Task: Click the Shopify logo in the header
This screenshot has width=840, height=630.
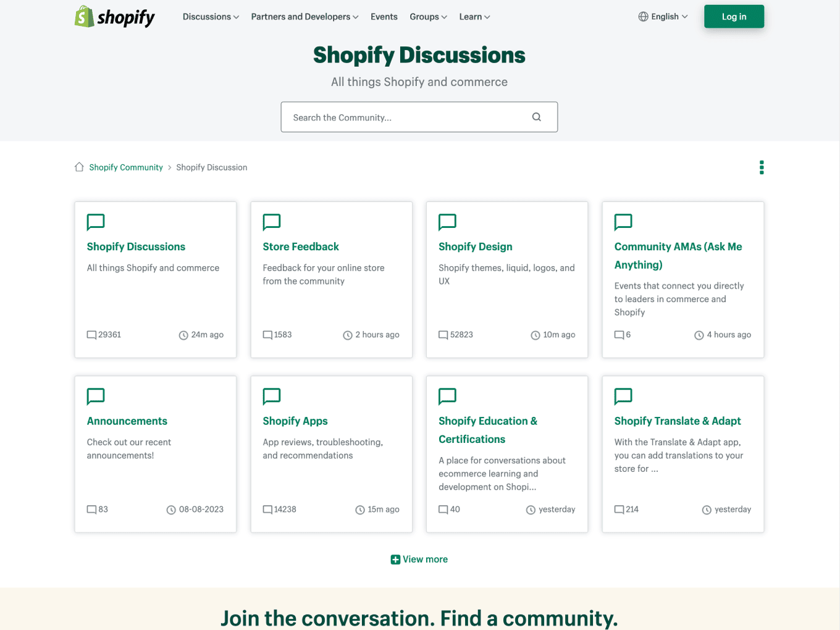Action: [x=114, y=17]
